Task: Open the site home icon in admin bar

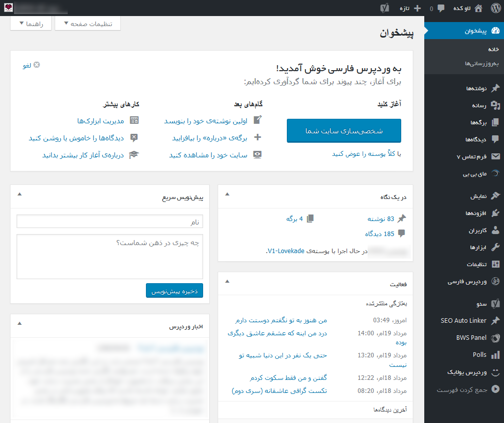Action: [478, 9]
